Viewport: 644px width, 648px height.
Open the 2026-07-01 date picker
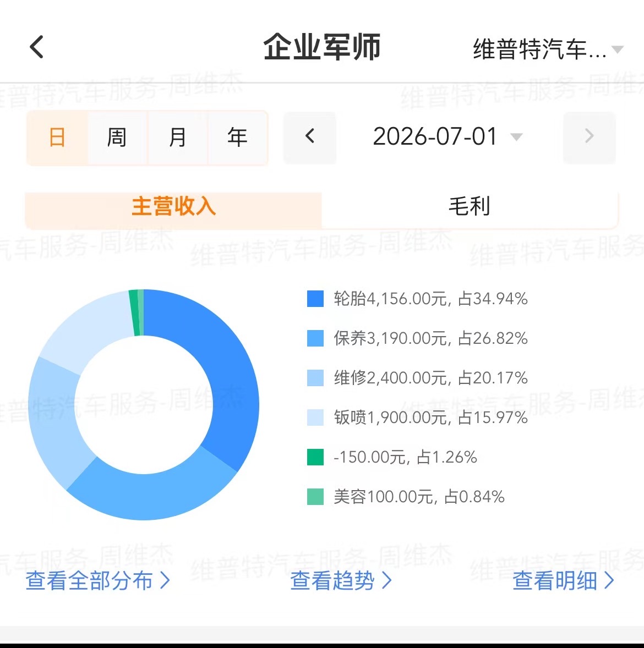447,137
